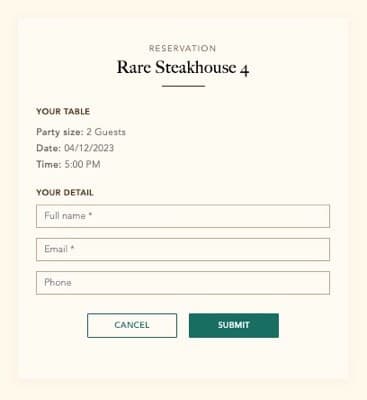Click the Date label text

pos(49,148)
